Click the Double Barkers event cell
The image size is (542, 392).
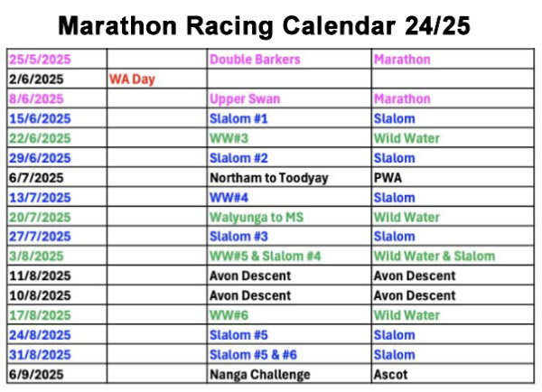244,60
